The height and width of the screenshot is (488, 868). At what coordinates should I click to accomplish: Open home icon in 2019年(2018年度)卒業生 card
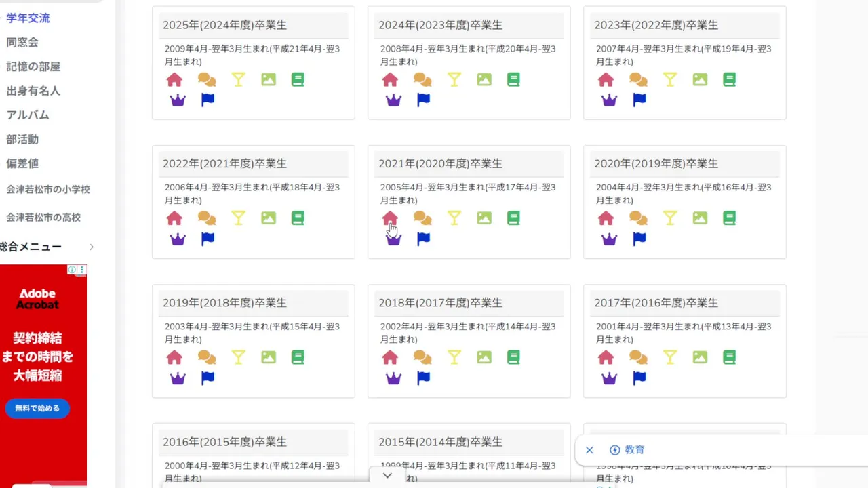pyautogui.click(x=174, y=357)
